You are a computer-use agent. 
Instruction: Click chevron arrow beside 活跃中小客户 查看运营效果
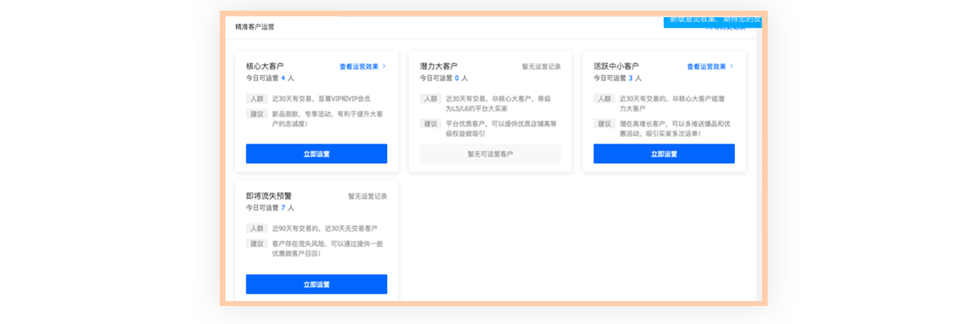click(x=732, y=66)
